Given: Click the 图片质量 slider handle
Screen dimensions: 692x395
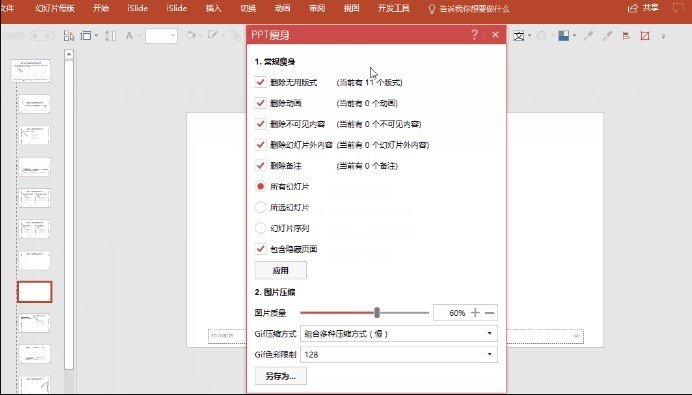Looking at the screenshot, I should [x=377, y=312].
